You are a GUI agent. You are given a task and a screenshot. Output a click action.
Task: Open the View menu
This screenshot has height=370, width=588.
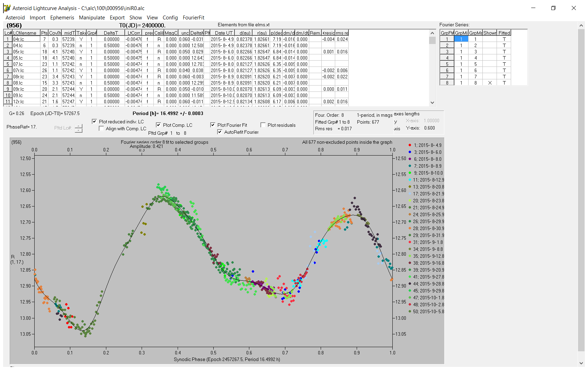tap(152, 18)
